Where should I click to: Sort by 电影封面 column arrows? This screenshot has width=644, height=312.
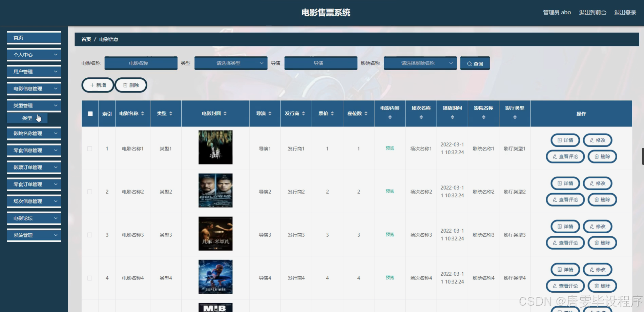(x=225, y=114)
